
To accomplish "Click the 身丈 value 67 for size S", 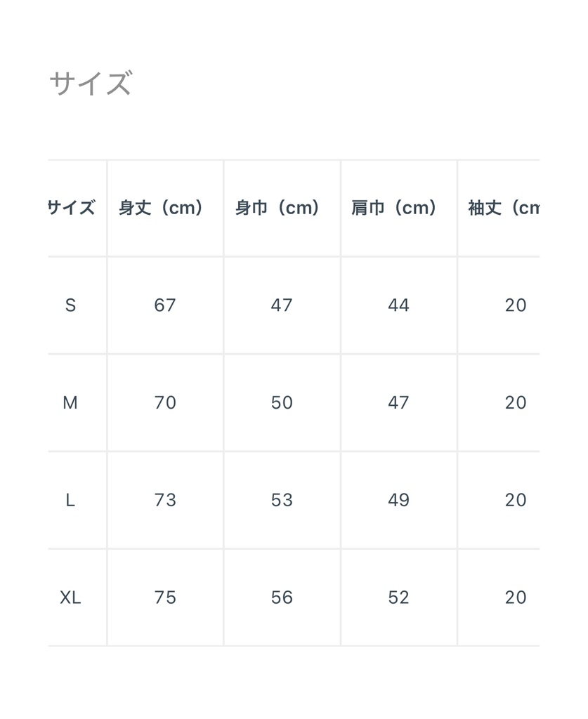I will (165, 305).
